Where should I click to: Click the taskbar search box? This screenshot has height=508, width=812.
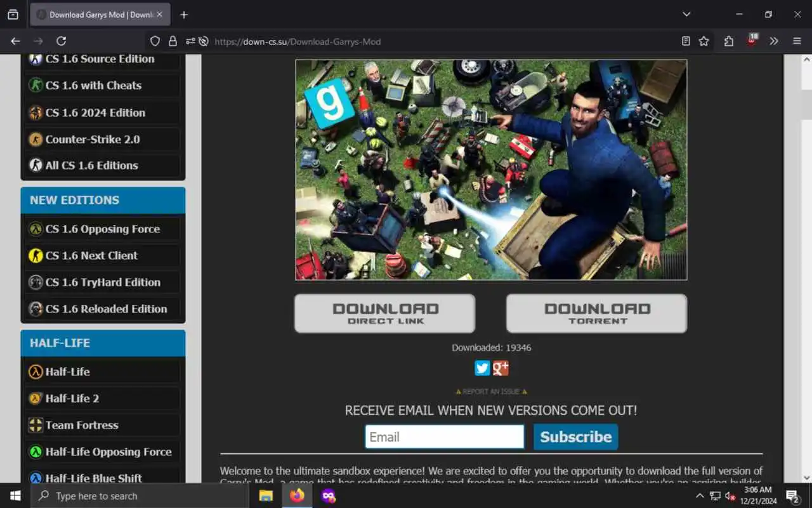(x=140, y=496)
